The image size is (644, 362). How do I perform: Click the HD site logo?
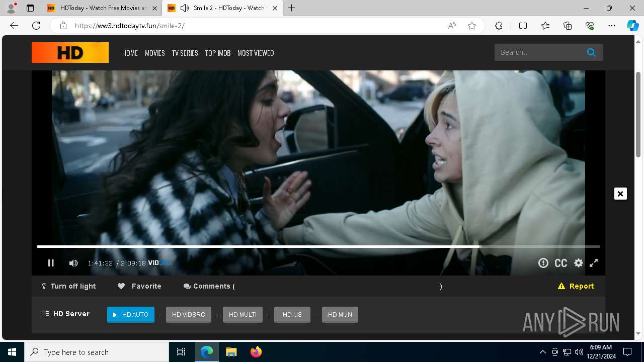(70, 53)
